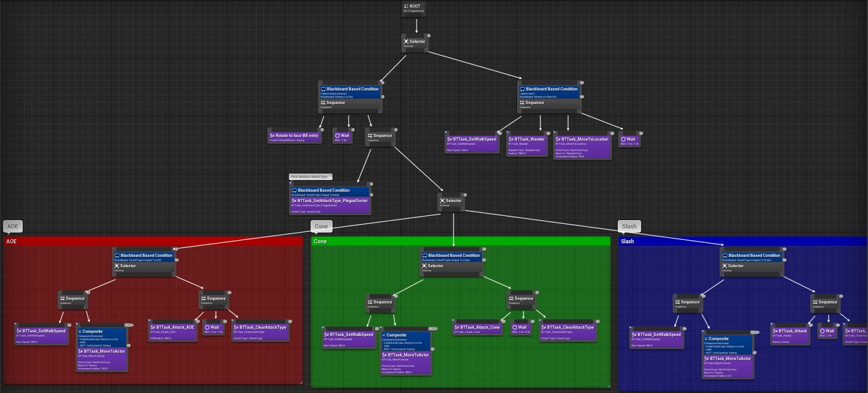Click the Blackboard condition 'Enemy is Not Set' decorator
The image size is (868, 393).
(549, 91)
